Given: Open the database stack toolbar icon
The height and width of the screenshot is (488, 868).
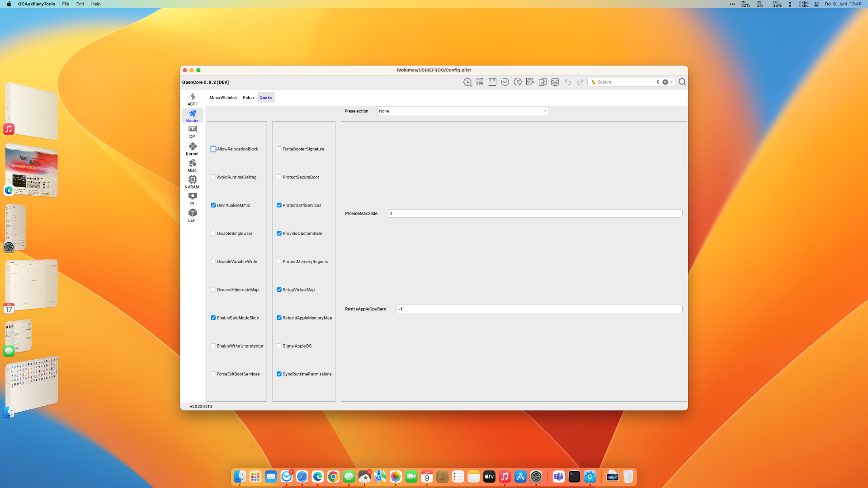Looking at the screenshot, I should point(555,82).
